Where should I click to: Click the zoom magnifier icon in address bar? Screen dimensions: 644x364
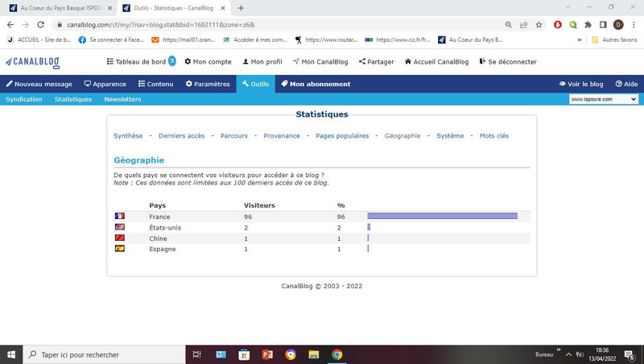coord(509,25)
